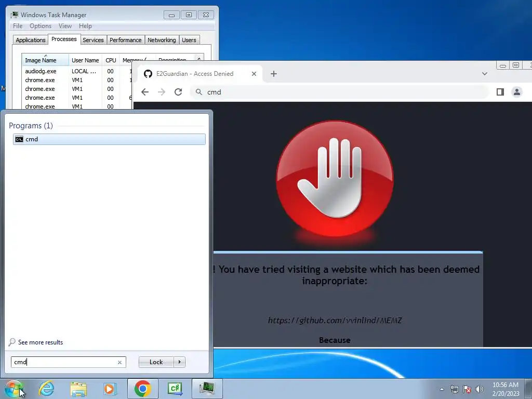Sort by CPU column header

click(111, 60)
